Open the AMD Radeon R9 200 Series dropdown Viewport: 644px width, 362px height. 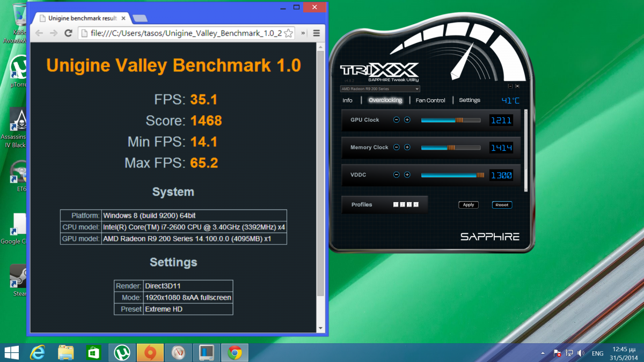click(380, 88)
